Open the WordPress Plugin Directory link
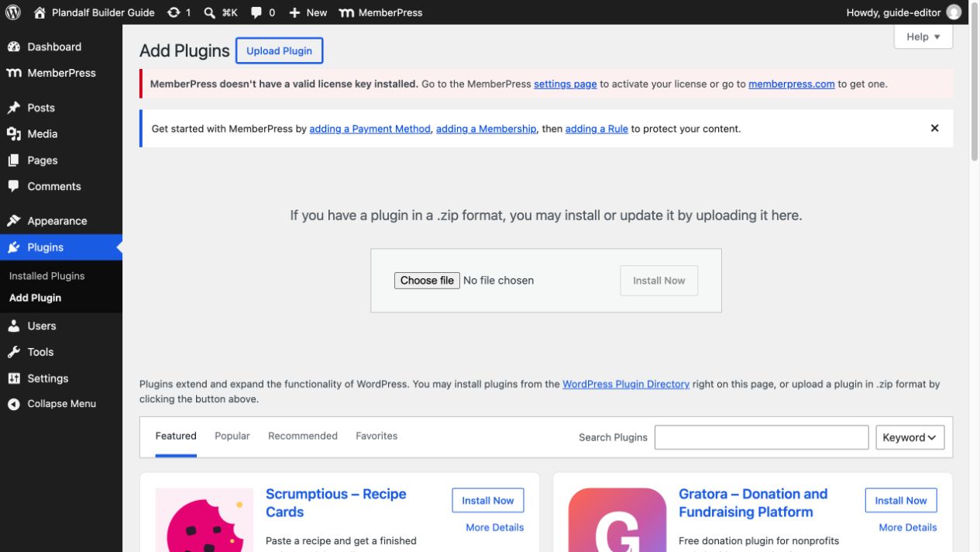Viewport: 980px width, 552px height. click(x=626, y=384)
